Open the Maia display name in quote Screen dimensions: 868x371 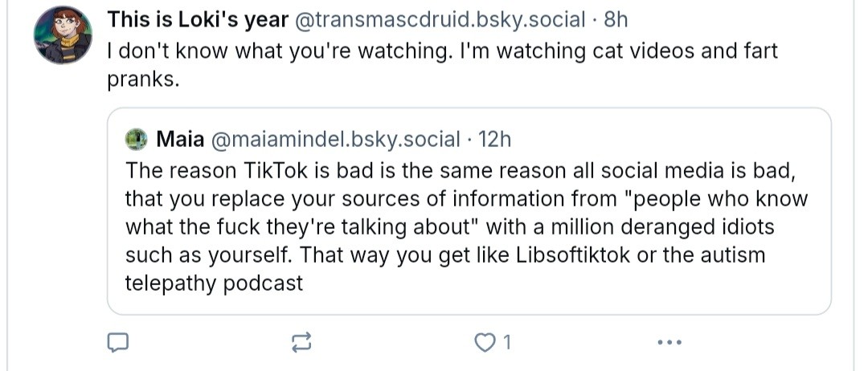pyautogui.click(x=181, y=140)
